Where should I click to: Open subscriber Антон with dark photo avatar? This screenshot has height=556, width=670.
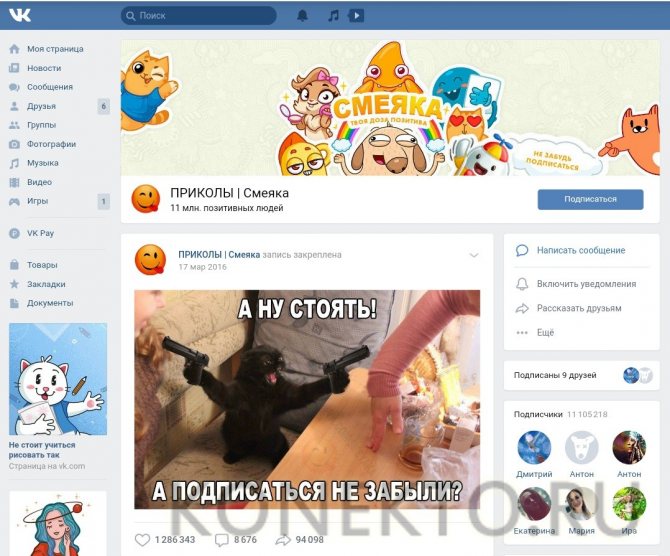point(629,447)
